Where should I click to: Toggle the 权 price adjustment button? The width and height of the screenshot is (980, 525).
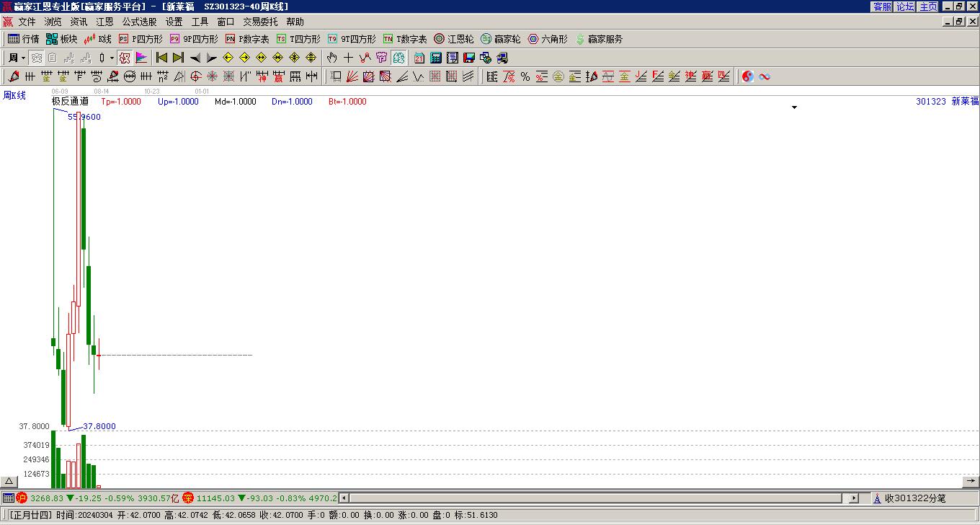(125, 58)
